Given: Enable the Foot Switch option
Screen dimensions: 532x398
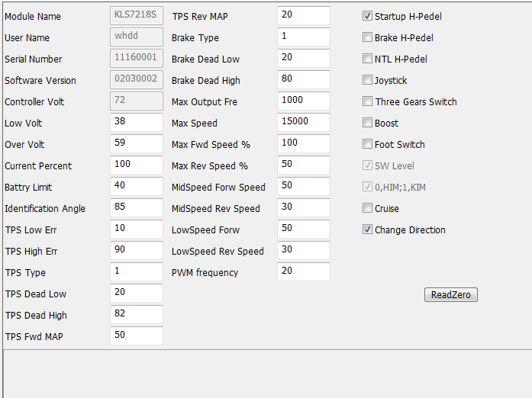Looking at the screenshot, I should [x=368, y=144].
